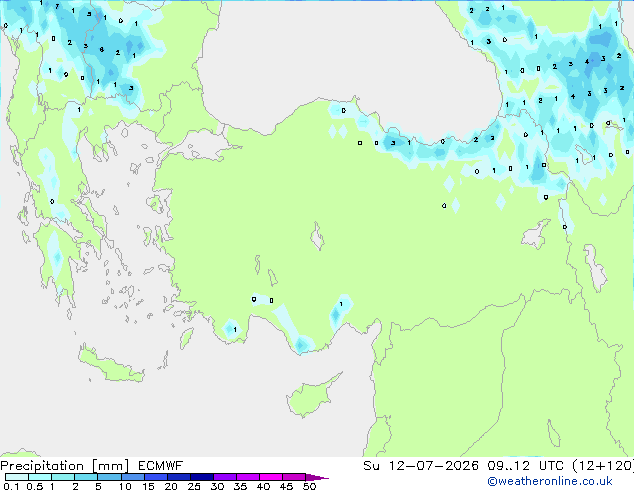Click the 0.1–0.5 mm legend swatch
Screen dimensions: 634x490
click(x=17, y=477)
